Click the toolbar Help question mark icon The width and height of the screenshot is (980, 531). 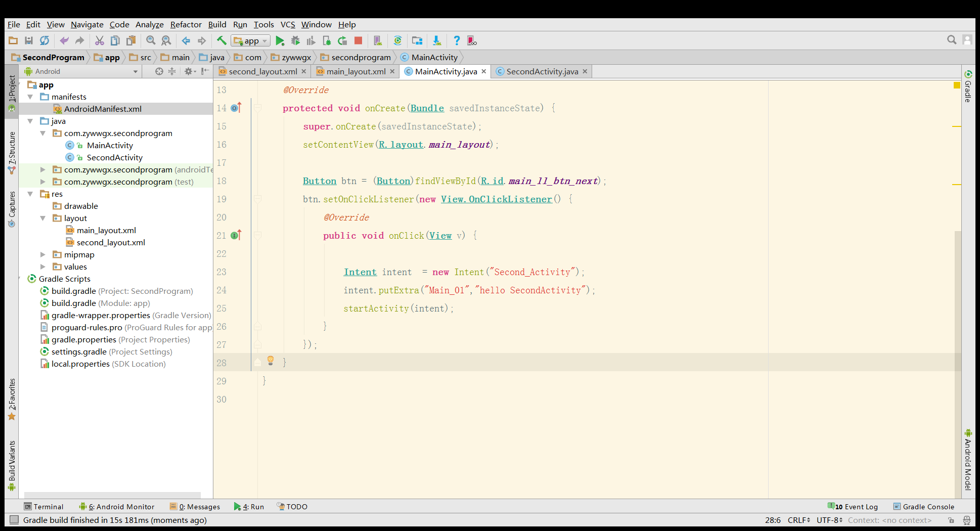(457, 41)
